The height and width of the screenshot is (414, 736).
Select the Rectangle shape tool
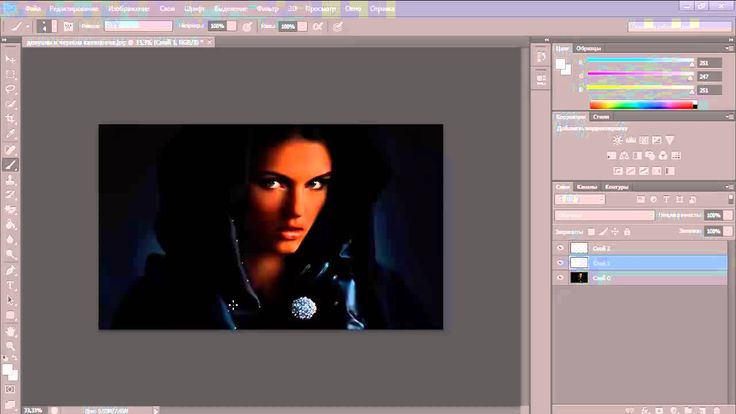pos(10,315)
